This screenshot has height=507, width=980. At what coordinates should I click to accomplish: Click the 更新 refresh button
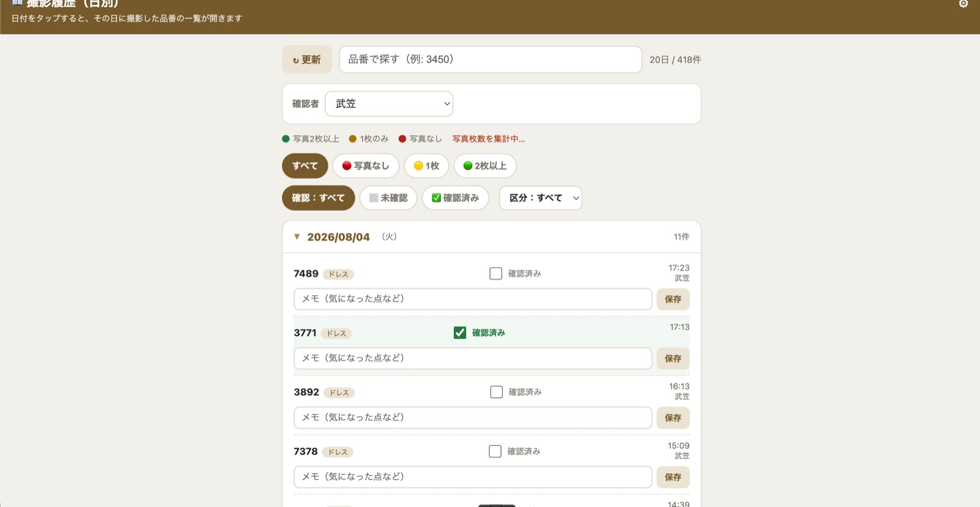tap(307, 59)
